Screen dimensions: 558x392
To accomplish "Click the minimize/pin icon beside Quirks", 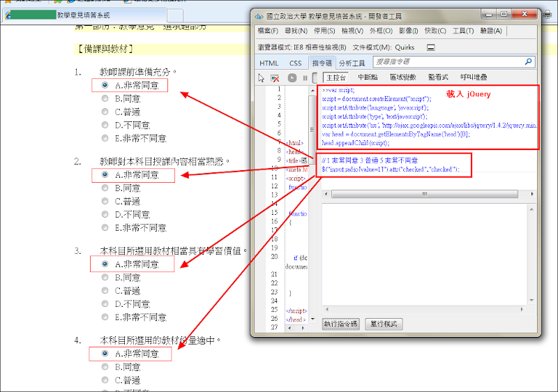I will pyautogui.click(x=430, y=47).
